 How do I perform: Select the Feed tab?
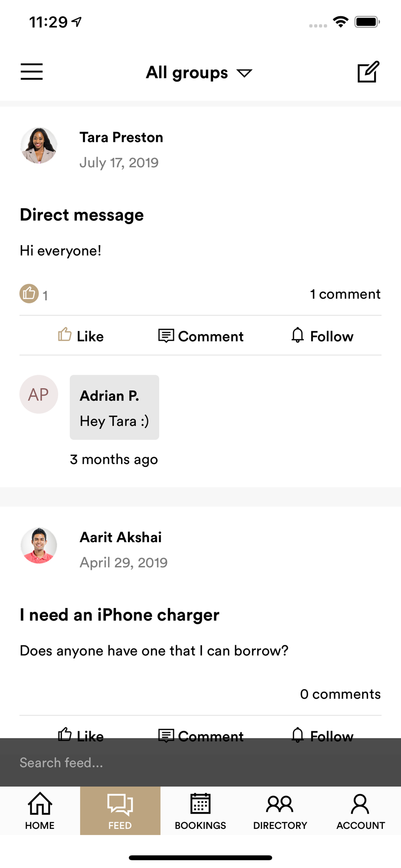click(x=120, y=811)
